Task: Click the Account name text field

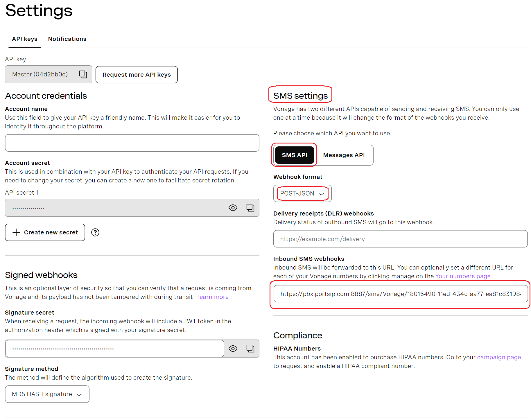Action: point(132,143)
